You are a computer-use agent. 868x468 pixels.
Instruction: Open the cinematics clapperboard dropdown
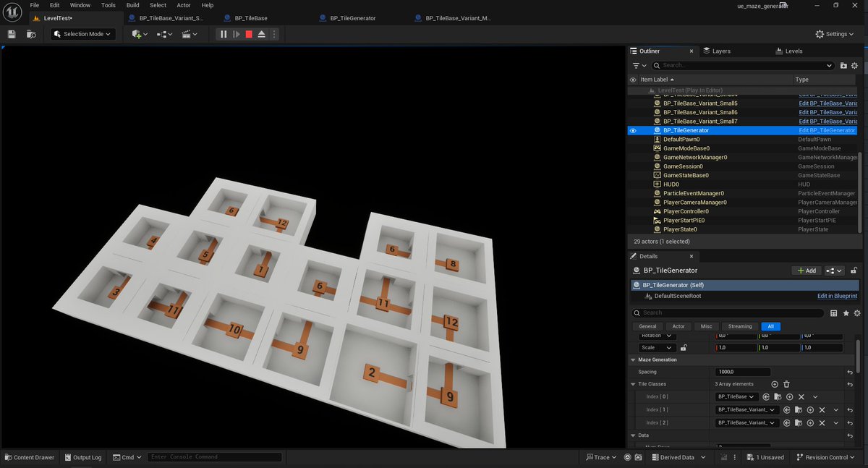pyautogui.click(x=189, y=34)
